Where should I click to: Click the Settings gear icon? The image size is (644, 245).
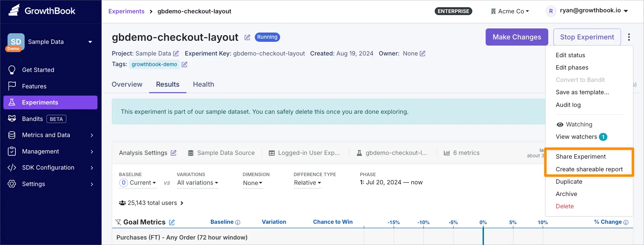pyautogui.click(x=12, y=184)
